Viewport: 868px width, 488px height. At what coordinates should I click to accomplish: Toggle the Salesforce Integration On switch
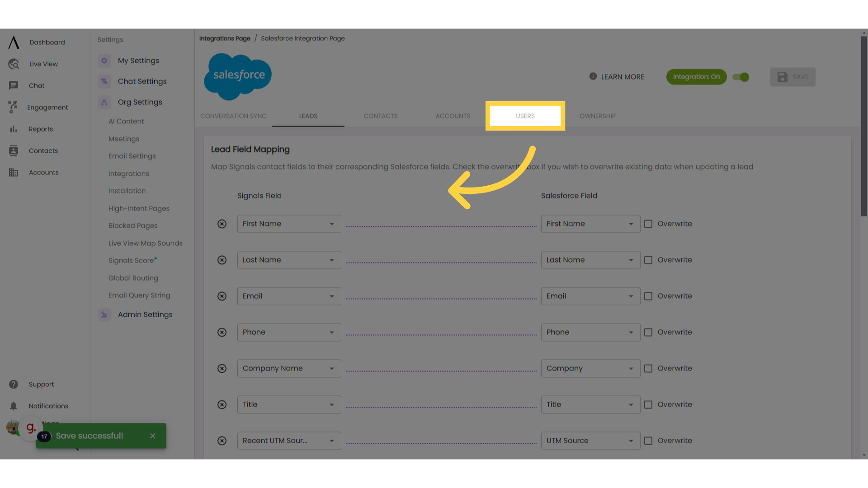pyautogui.click(x=741, y=76)
